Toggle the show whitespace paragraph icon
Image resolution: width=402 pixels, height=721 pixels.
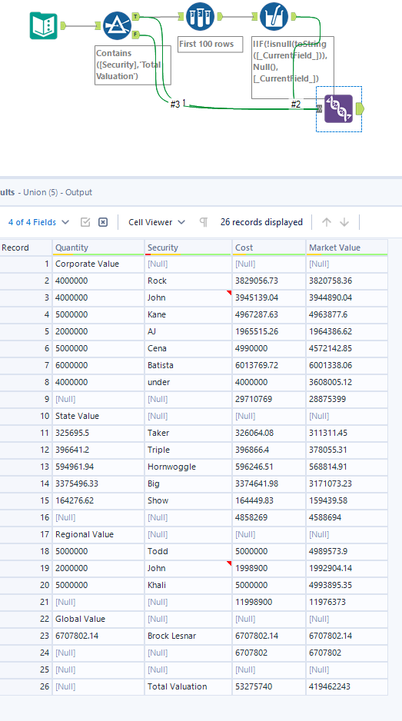(203, 222)
